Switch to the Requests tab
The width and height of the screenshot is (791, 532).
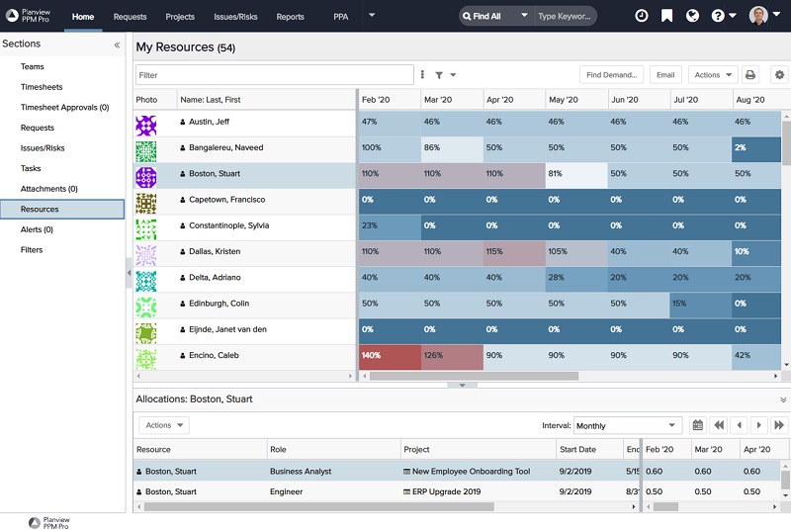pyautogui.click(x=130, y=17)
